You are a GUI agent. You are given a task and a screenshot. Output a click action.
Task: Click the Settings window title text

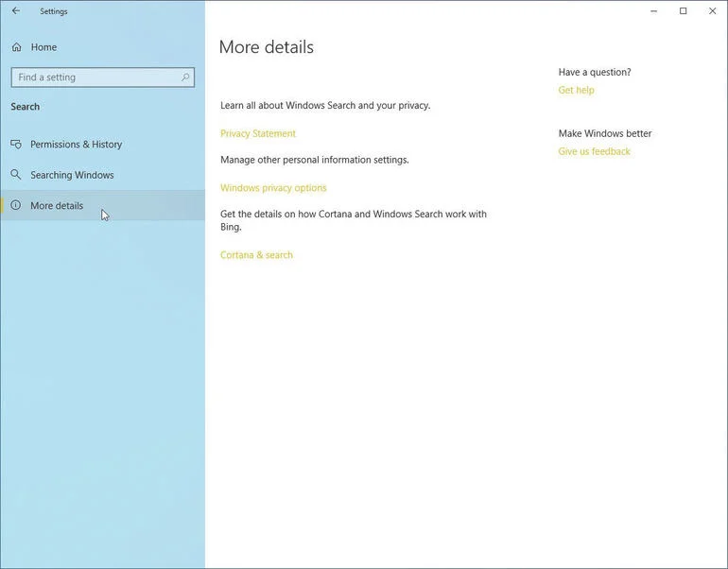(x=53, y=11)
